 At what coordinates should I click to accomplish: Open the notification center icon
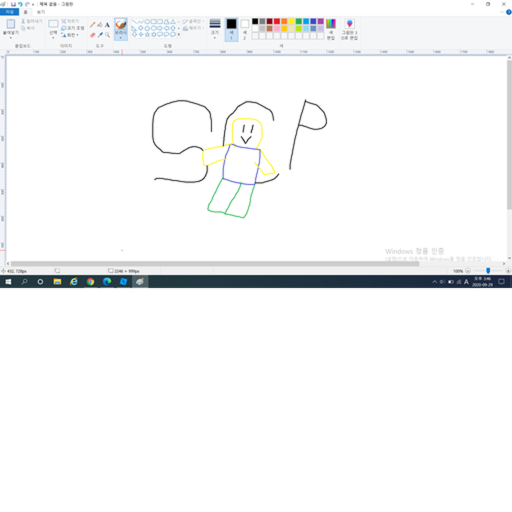coord(501,282)
